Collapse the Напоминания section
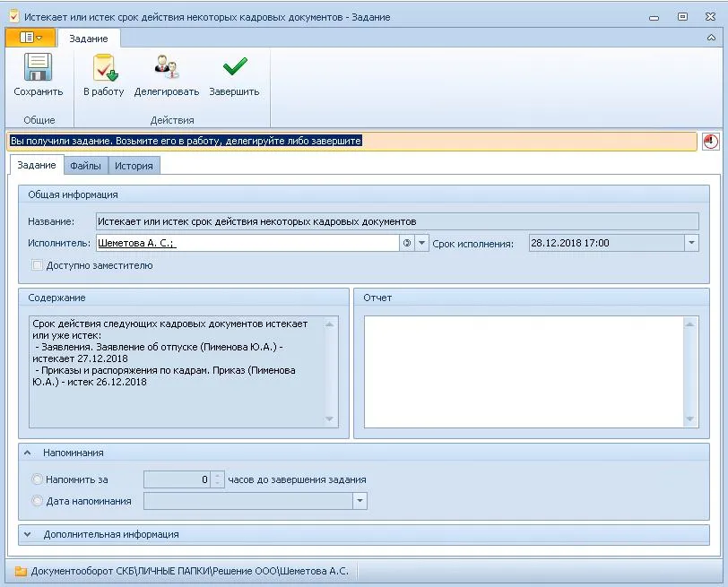This screenshot has height=587, width=728. 27,453
